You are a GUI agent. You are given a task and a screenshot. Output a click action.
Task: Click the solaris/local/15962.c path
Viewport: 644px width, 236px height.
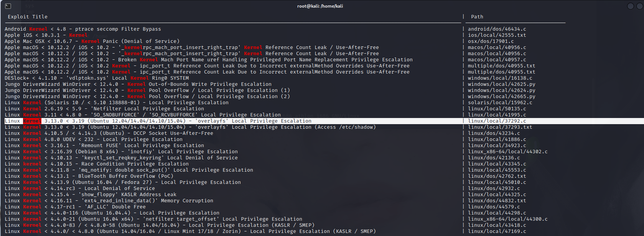[x=500, y=103]
